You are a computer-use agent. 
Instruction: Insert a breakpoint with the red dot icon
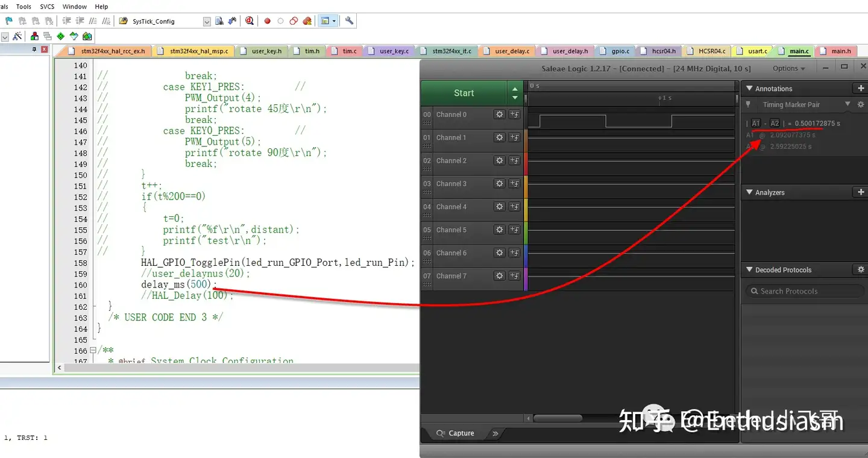click(x=267, y=21)
